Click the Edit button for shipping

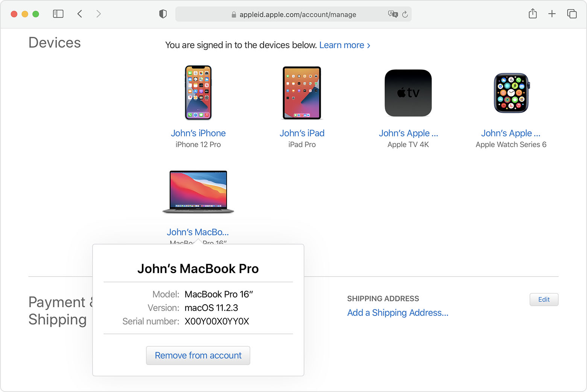coord(544,299)
